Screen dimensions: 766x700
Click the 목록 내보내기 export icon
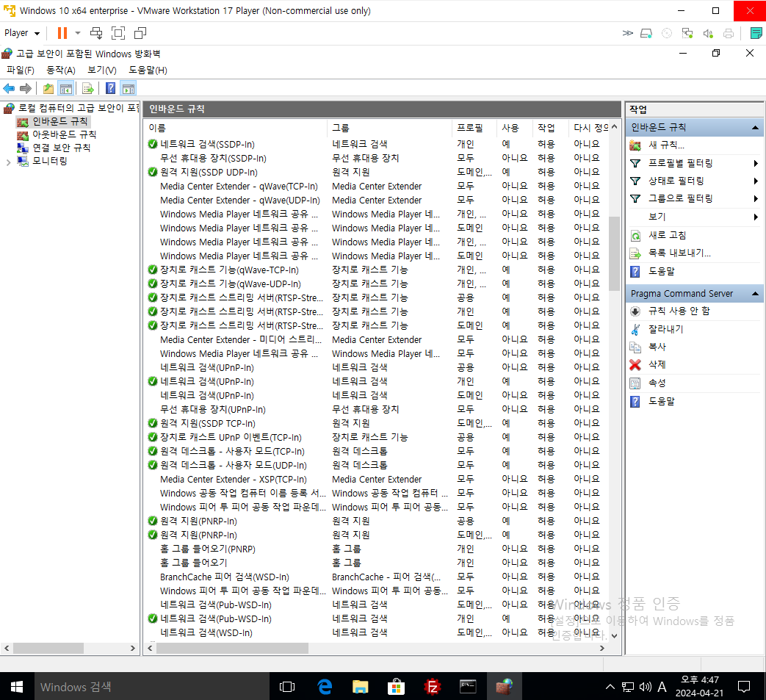click(x=635, y=253)
